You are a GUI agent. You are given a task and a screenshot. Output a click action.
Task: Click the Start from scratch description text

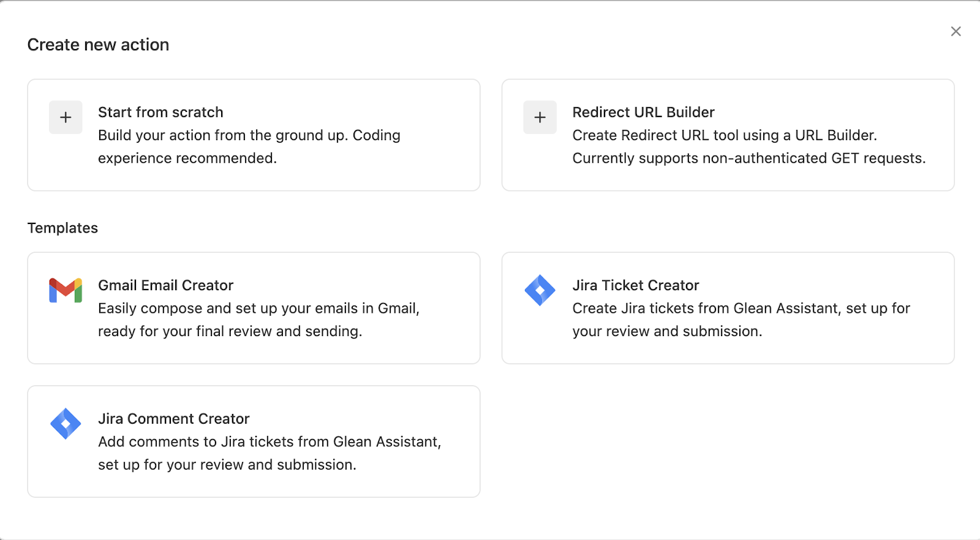point(249,146)
